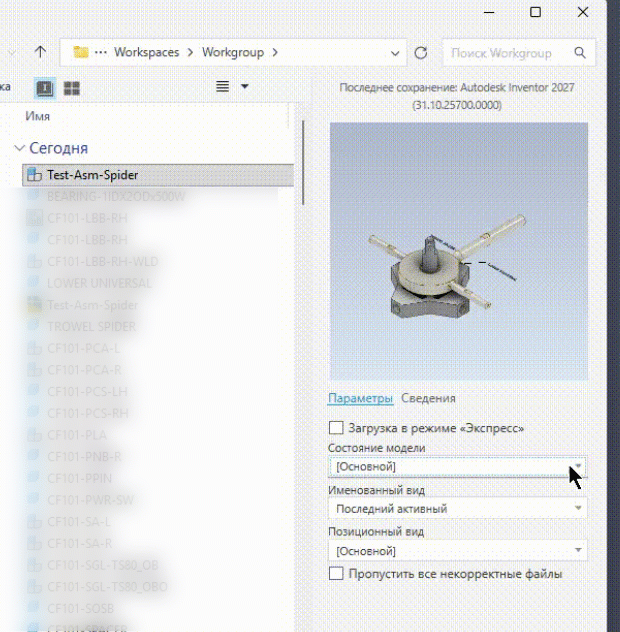This screenshot has width=620, height=632.
Task: Enable Загрузка в режиме «Экспресс» checkbox
Action: point(336,428)
